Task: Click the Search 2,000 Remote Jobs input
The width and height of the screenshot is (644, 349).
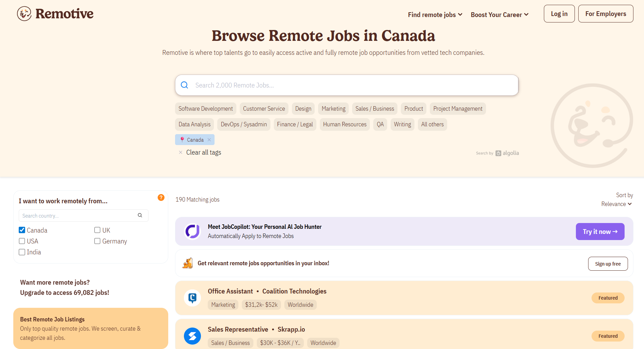Action: pos(347,85)
